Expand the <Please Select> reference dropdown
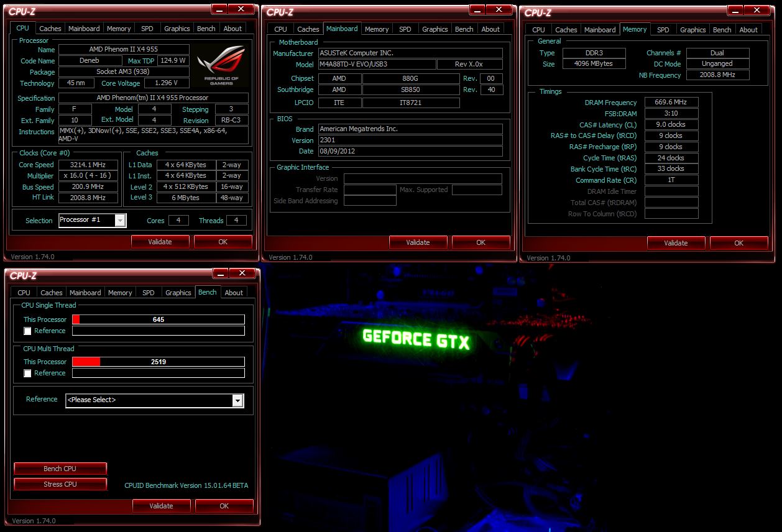Image resolution: width=782 pixels, height=532 pixels. (155, 400)
